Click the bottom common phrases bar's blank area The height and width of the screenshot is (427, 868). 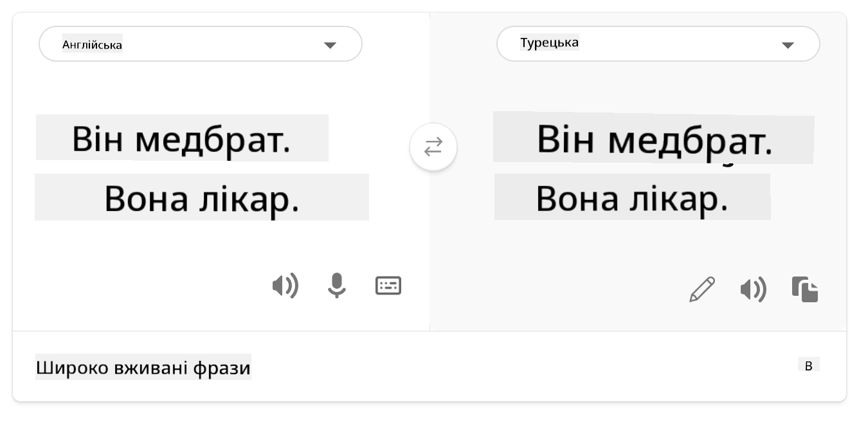pos(514,368)
